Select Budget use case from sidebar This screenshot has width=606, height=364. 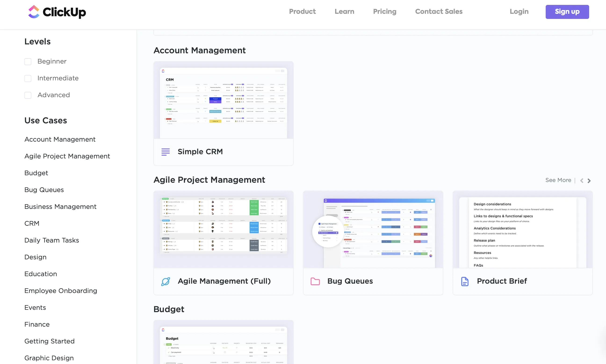[x=36, y=173]
